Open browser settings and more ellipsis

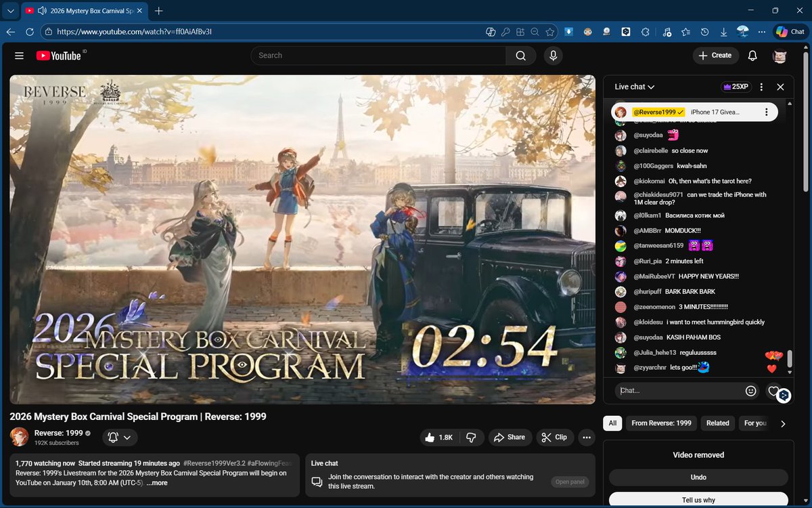click(x=761, y=32)
